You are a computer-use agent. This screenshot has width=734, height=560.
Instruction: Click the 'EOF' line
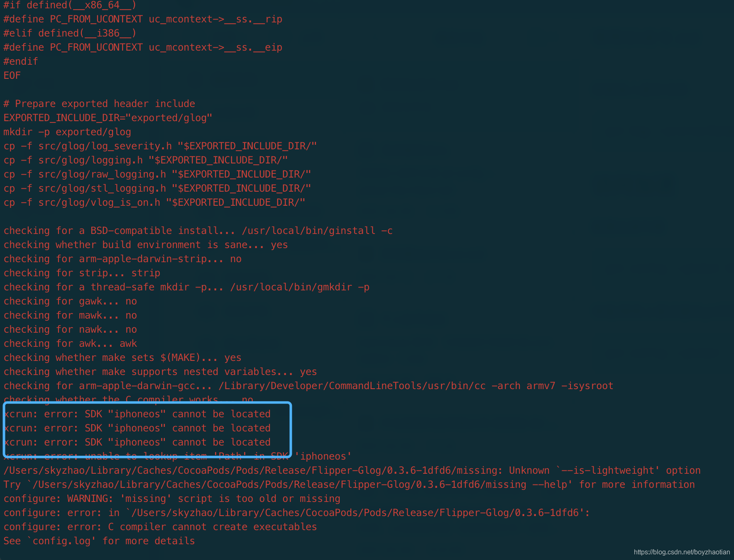[x=12, y=75]
